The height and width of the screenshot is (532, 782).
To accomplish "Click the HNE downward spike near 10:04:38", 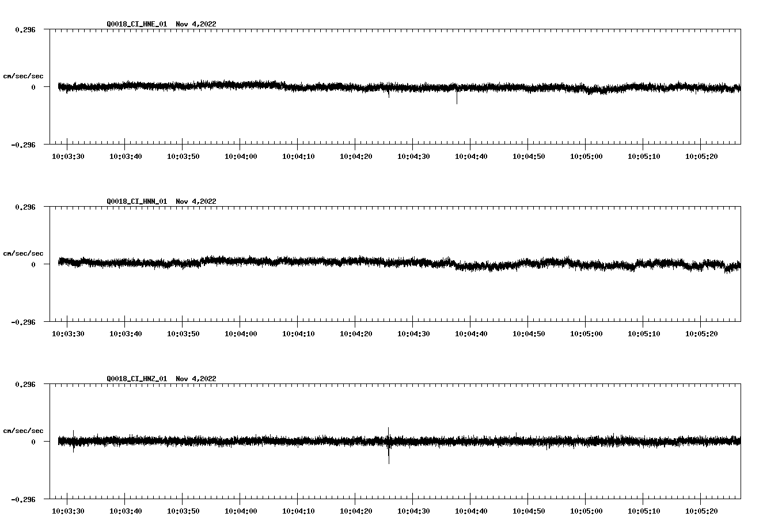I will pos(457,98).
